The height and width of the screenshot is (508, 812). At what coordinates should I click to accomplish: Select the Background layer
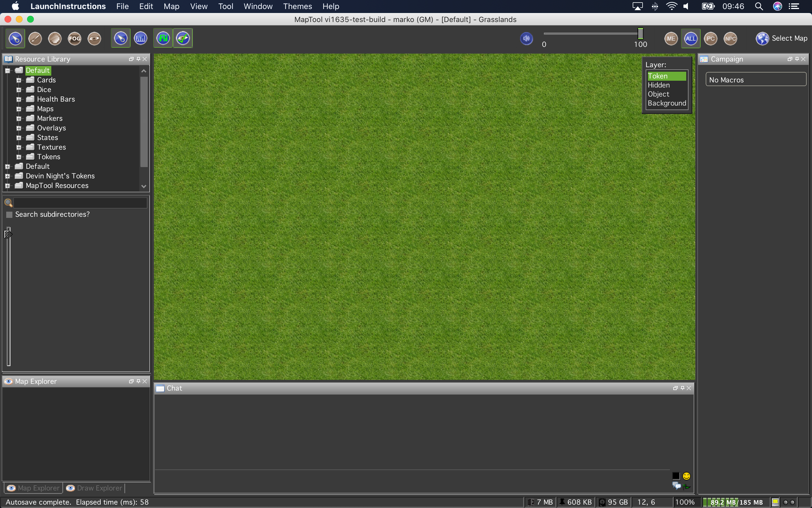click(667, 103)
